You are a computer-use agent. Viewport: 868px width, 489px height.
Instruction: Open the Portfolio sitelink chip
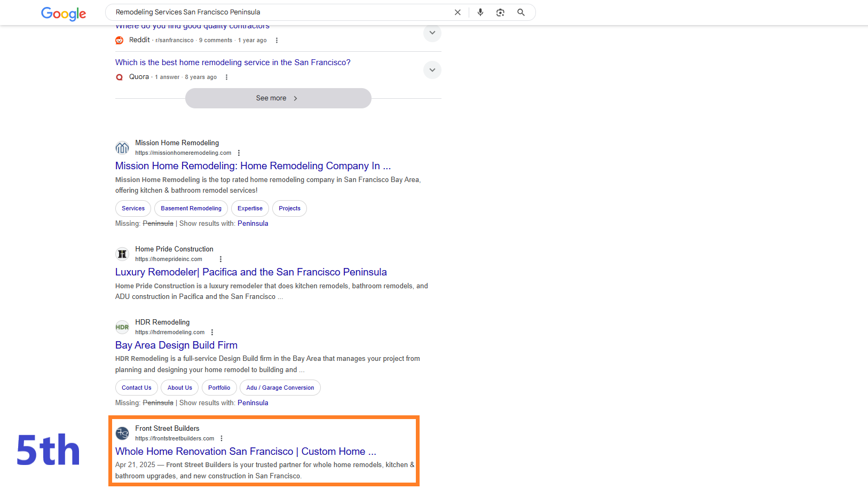tap(219, 388)
